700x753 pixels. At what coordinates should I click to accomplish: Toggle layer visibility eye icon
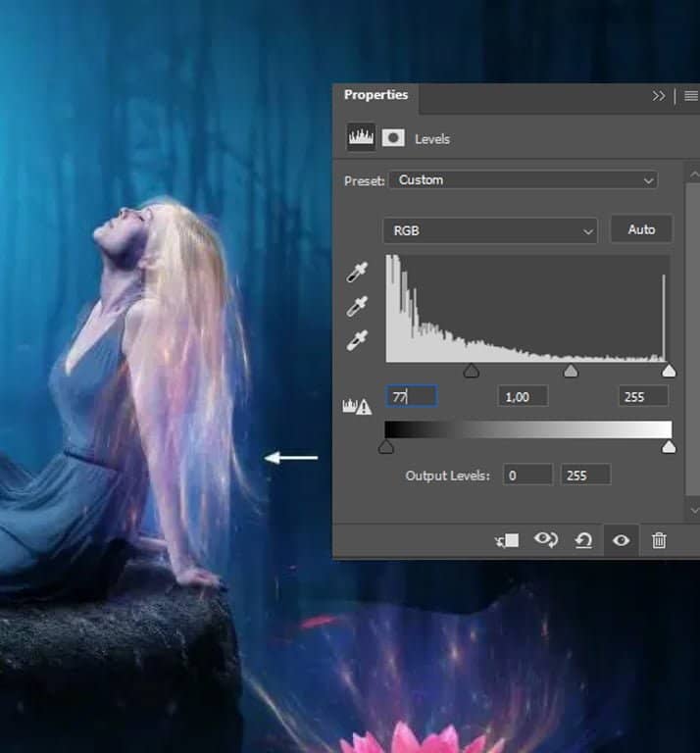621,540
